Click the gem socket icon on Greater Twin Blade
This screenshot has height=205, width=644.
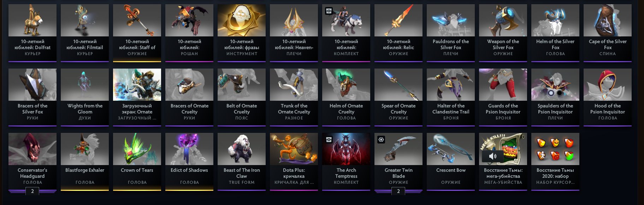coord(381,140)
